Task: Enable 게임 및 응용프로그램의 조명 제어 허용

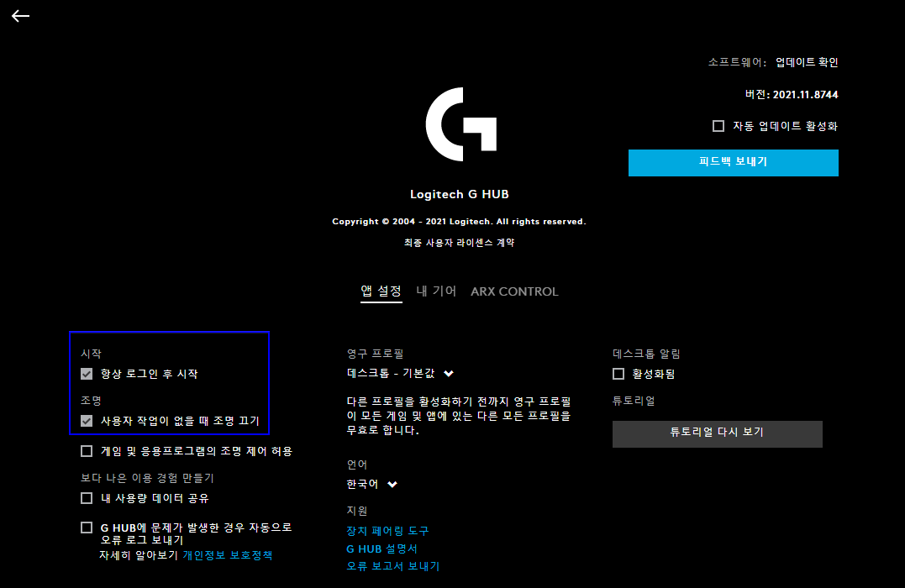Action: (87, 451)
